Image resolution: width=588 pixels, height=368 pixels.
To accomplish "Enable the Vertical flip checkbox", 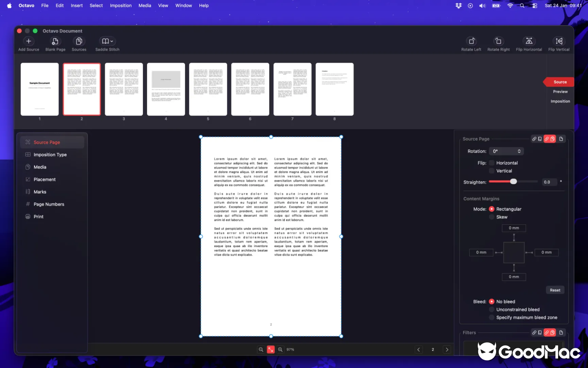I will click(492, 171).
